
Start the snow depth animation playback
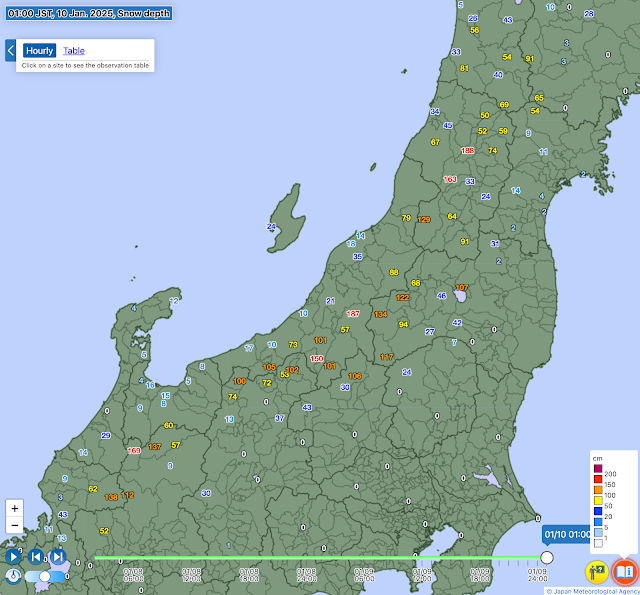13,556
